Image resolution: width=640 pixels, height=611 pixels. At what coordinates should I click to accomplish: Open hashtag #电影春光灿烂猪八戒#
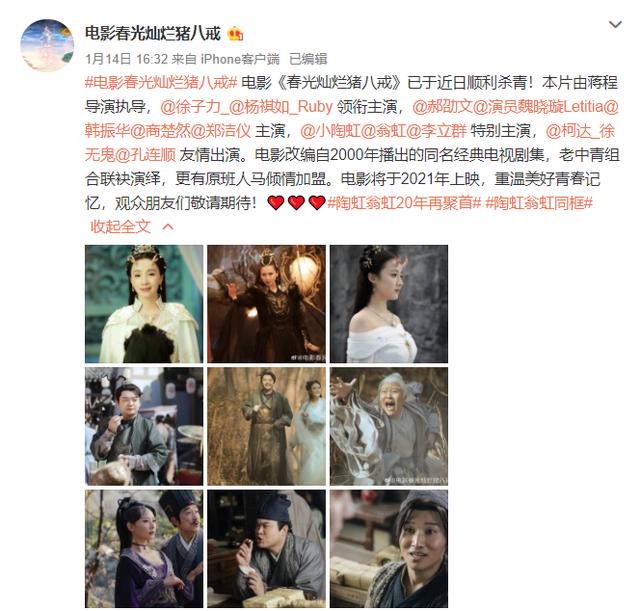coord(161,83)
